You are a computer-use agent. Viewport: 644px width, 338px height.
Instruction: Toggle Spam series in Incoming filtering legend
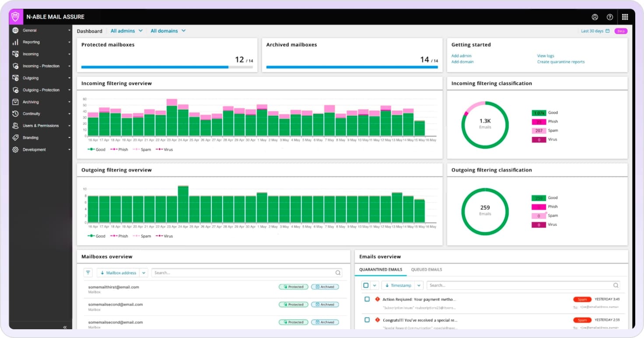(142, 150)
